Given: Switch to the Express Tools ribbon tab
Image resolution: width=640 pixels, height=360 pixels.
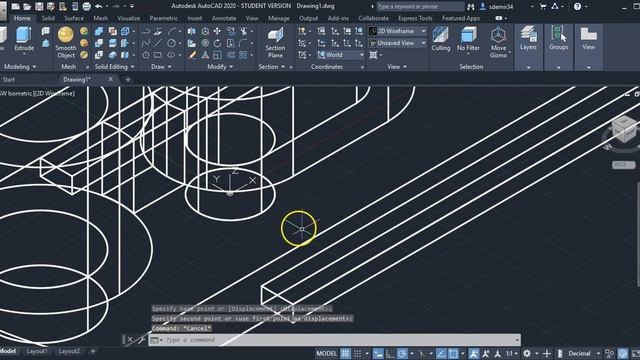Looking at the screenshot, I should point(415,18).
